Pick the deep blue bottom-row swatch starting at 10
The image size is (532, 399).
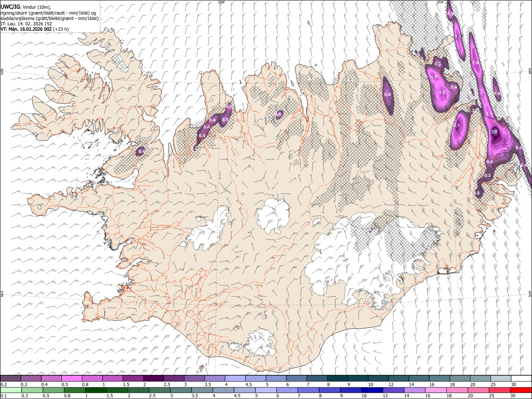(372, 390)
